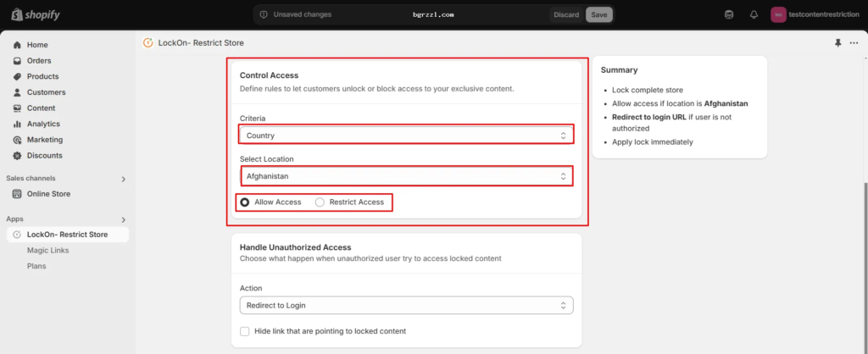Open Magic Links under LockOn app

(47, 250)
